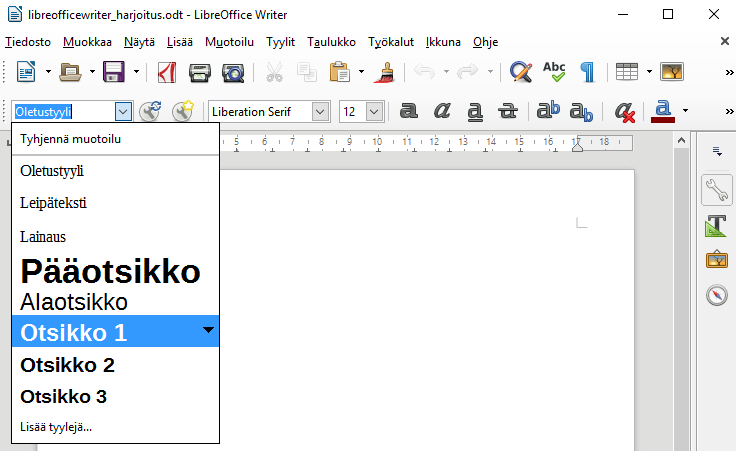Toggle strikethrough text formatting
Image resolution: width=736 pixels, height=451 pixels.
pyautogui.click(x=509, y=111)
